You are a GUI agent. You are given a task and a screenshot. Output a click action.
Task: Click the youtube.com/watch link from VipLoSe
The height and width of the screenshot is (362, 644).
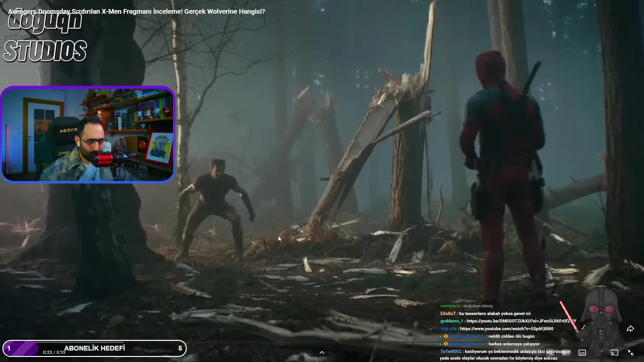[506, 328]
